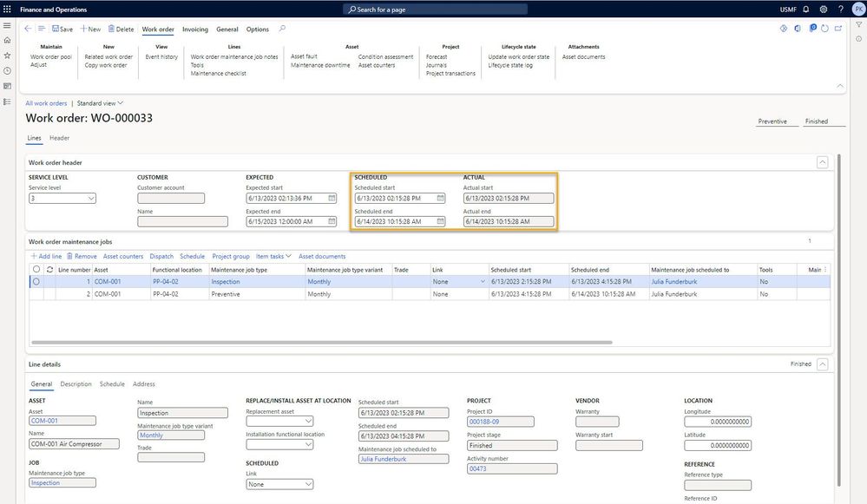This screenshot has height=504, width=867.
Task: Click Asset counters in jobs toolbar
Action: [x=122, y=257]
